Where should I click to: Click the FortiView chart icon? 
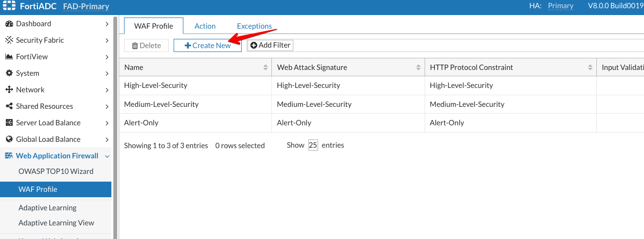9,57
